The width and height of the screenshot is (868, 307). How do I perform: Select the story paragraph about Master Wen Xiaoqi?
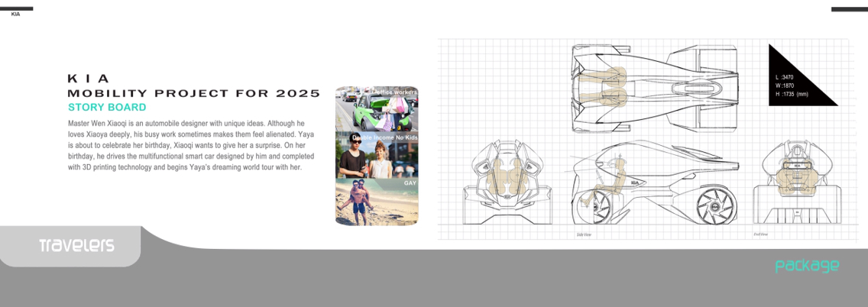[x=191, y=145]
